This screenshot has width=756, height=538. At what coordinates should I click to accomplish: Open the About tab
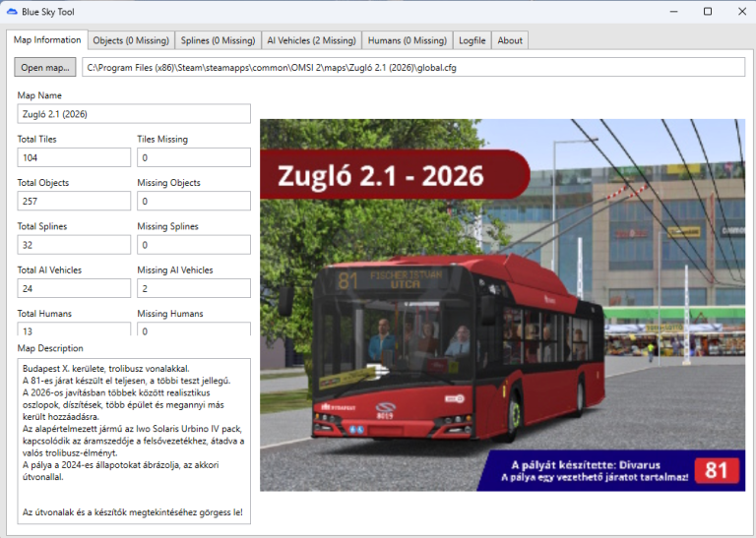tap(510, 40)
